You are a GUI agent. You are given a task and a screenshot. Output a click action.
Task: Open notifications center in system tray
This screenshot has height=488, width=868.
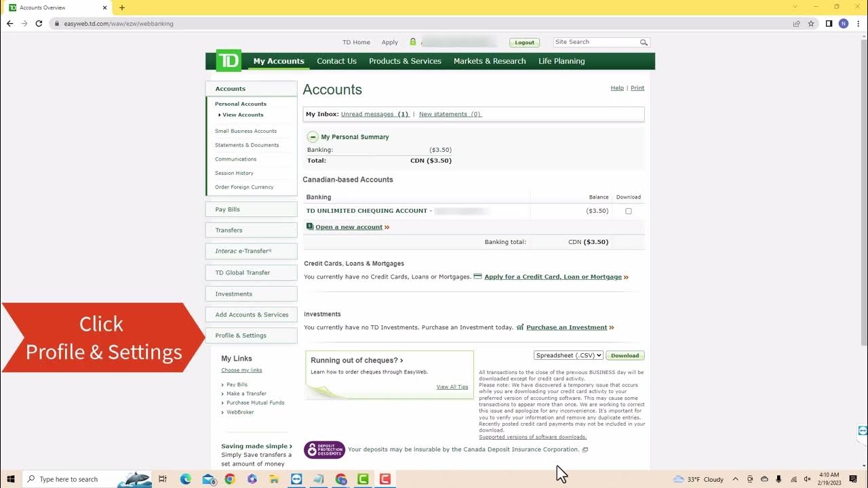(x=853, y=479)
